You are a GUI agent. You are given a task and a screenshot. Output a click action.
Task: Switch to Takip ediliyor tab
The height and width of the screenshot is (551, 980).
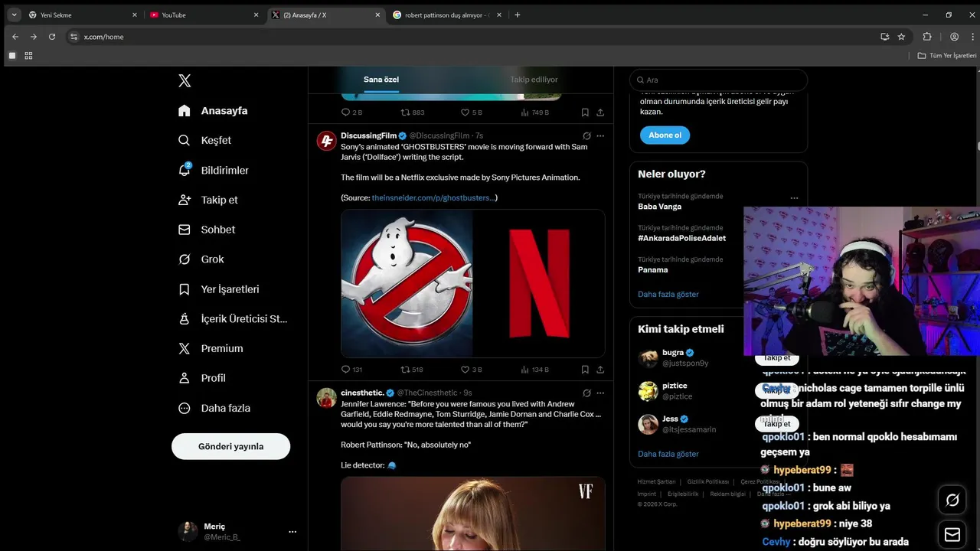[534, 80]
